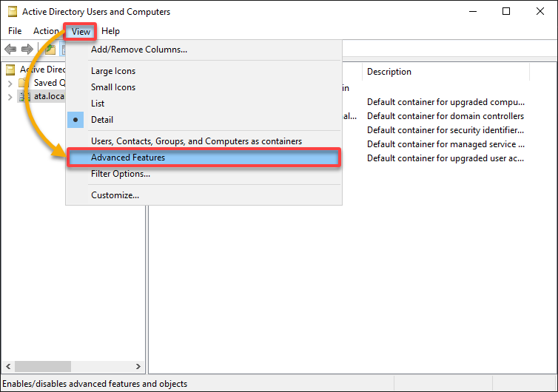Open the Help menu
Image resolution: width=558 pixels, height=392 pixels.
110,31
